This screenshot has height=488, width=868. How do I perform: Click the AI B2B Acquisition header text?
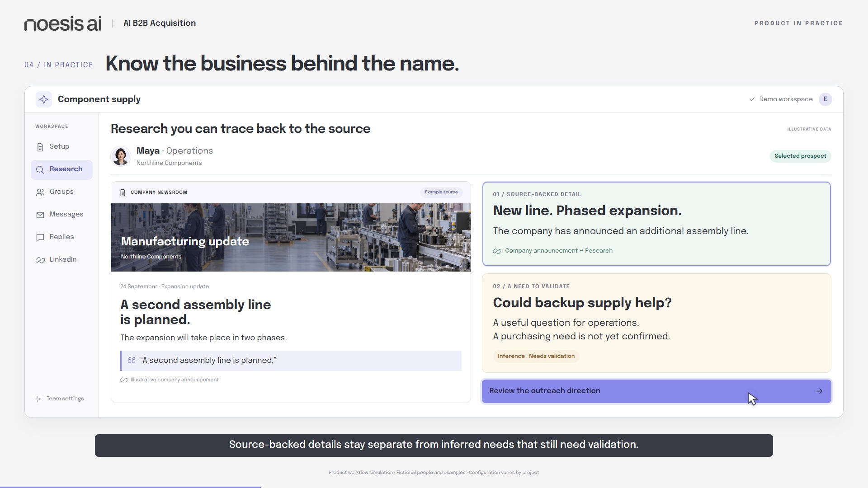click(160, 23)
